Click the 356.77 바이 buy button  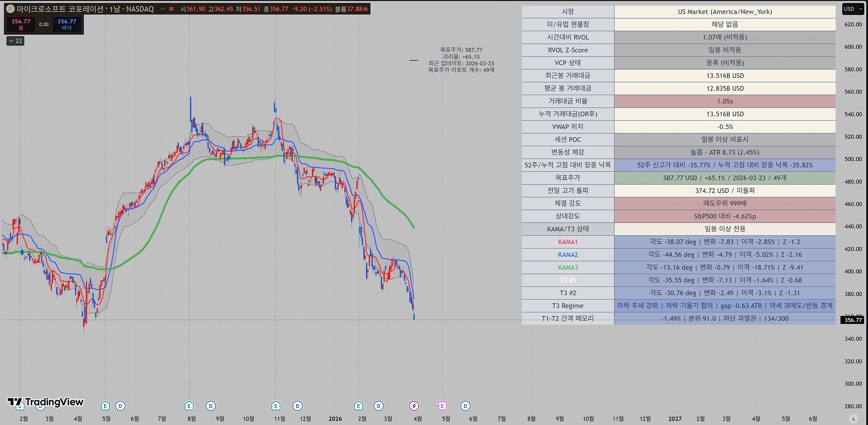66,24
